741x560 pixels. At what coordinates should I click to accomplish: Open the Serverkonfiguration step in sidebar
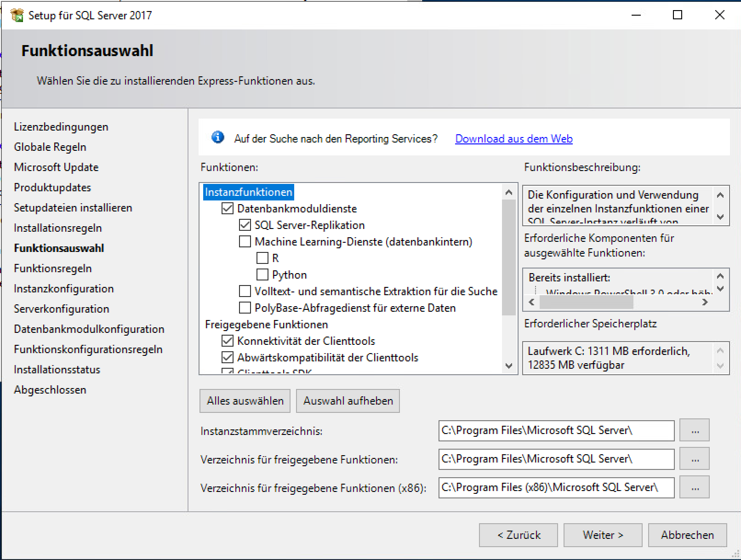(x=61, y=309)
